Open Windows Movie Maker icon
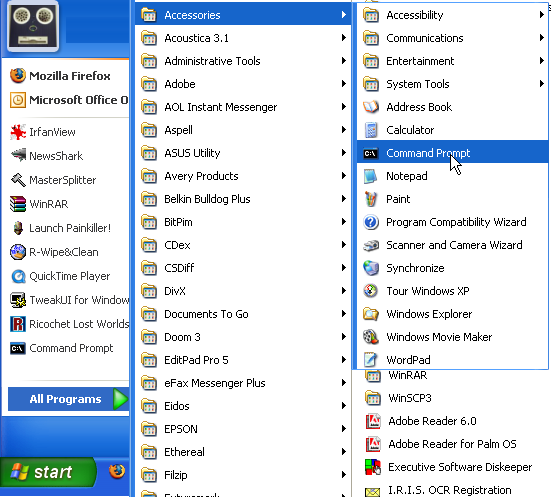551x497 pixels. pyautogui.click(x=370, y=337)
